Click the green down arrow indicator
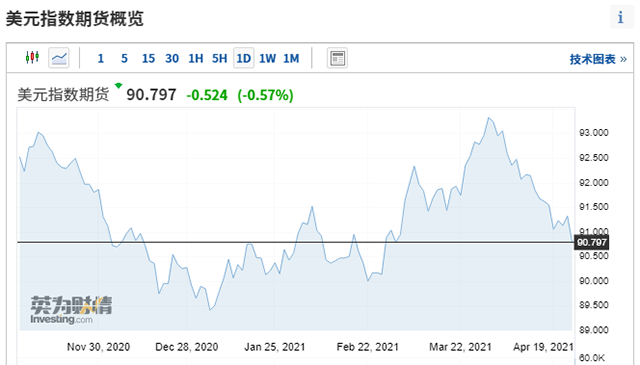The width and height of the screenshot is (640, 365). point(118,86)
